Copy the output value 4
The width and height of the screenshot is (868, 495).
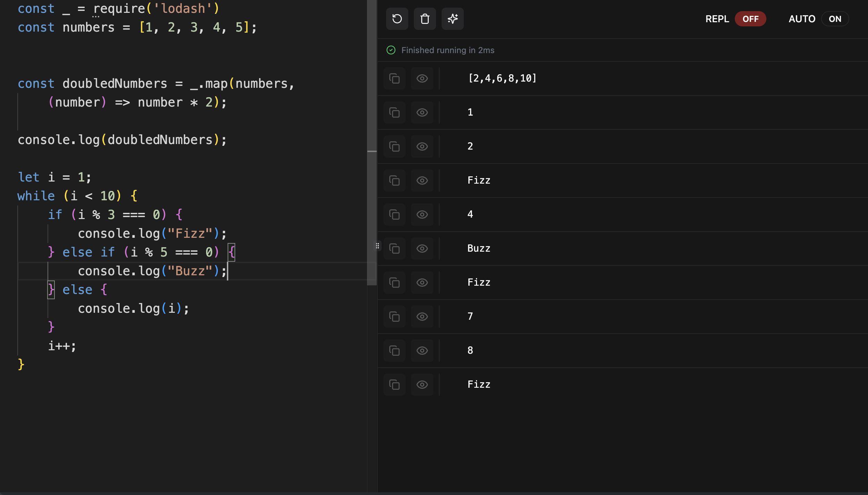pos(394,215)
